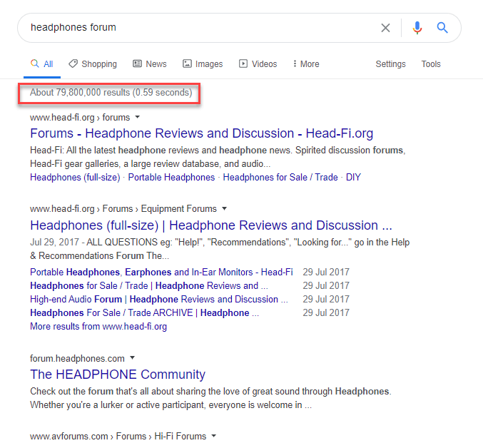Open search Tools
Viewport: 483px width, 448px height.
point(431,64)
